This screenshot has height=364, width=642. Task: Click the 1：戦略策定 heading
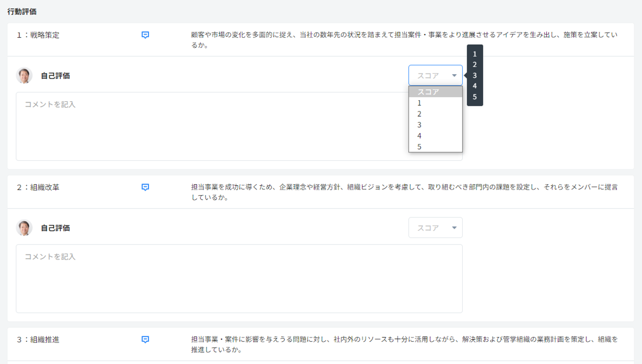[x=38, y=35]
